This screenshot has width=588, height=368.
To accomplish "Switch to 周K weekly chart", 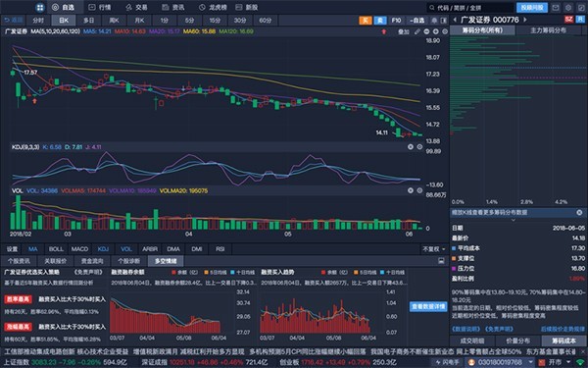I will click(114, 21).
